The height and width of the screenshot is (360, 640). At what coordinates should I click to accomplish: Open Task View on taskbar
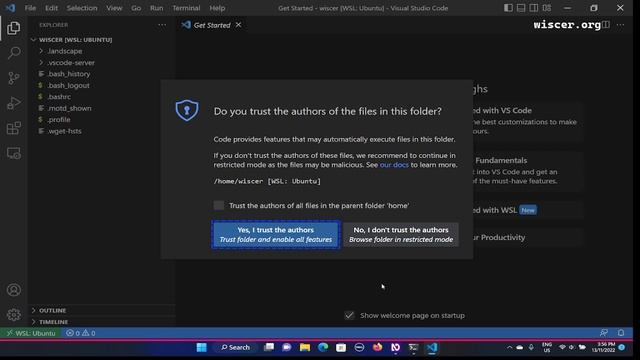(x=269, y=347)
